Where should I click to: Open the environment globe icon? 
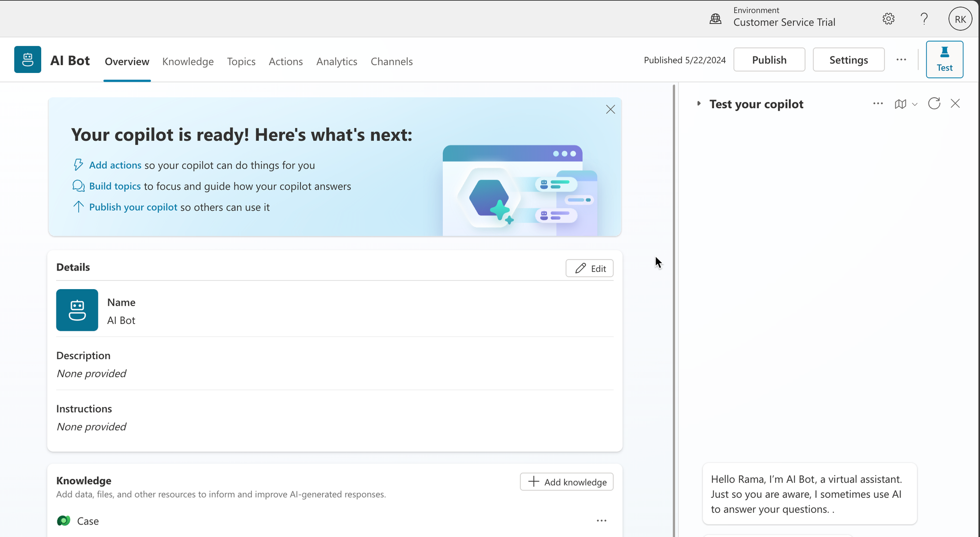(x=715, y=19)
